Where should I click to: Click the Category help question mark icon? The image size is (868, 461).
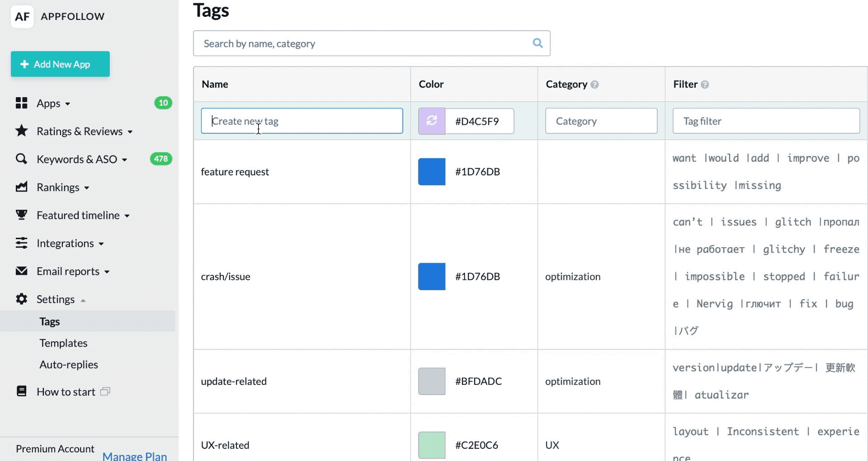point(594,85)
